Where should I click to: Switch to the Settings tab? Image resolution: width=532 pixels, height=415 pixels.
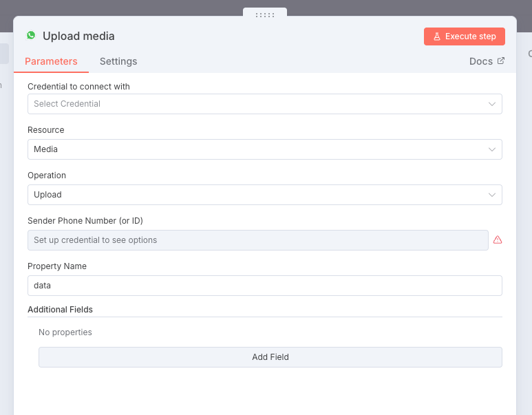[x=118, y=61]
